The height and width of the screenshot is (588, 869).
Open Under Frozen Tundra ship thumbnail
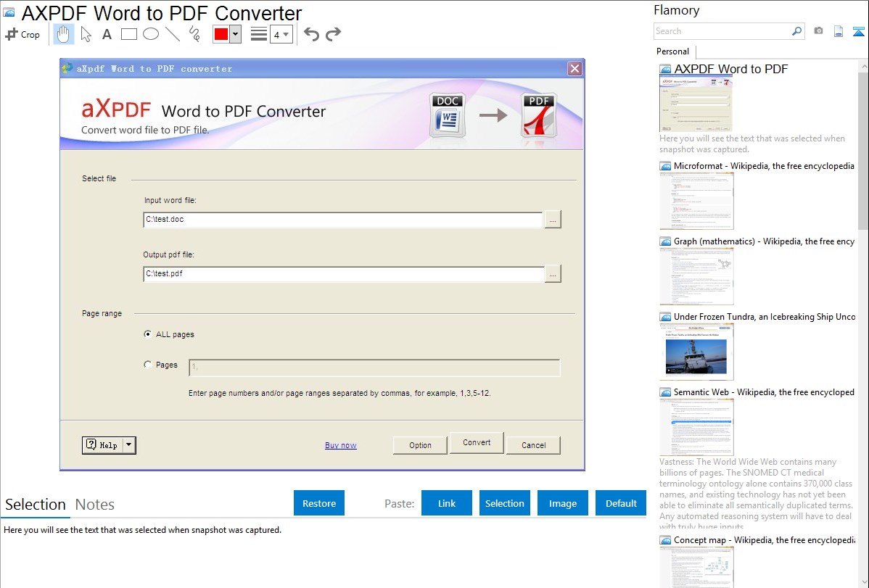point(696,352)
